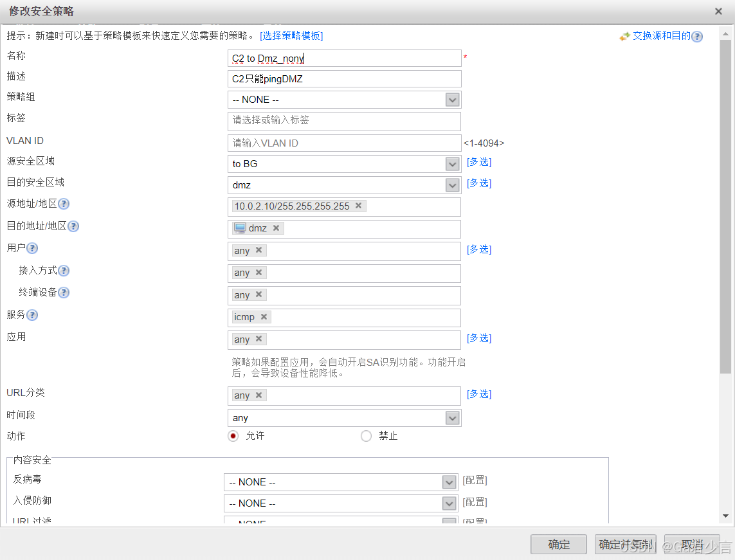
Task: Click 多选 link beside 应用
Action: [479, 338]
